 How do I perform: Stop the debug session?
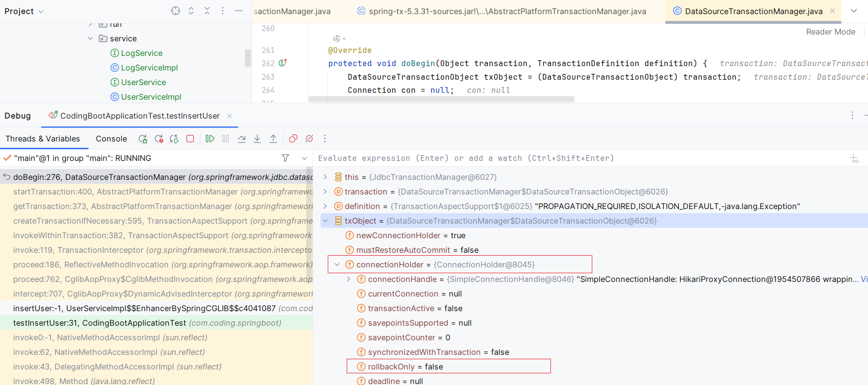(190, 139)
